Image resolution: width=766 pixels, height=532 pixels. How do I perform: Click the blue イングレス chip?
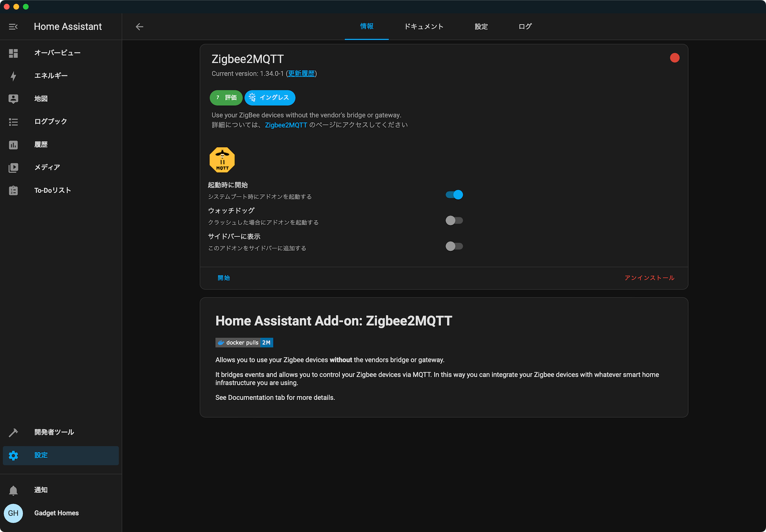[x=270, y=97]
